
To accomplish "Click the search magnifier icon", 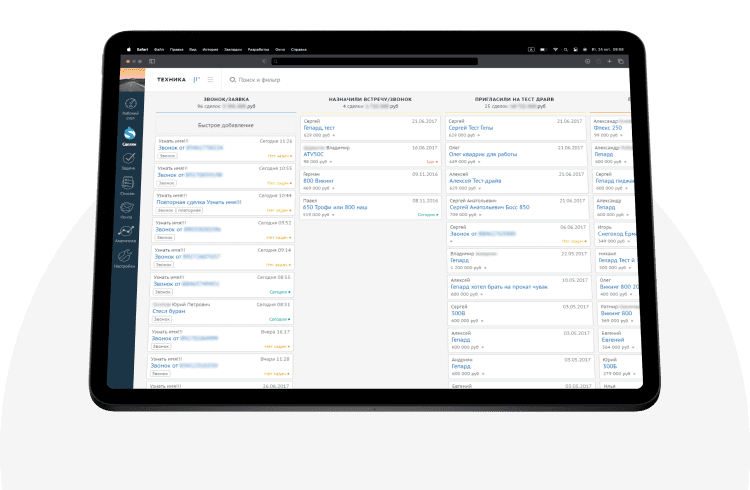I will click(232, 80).
